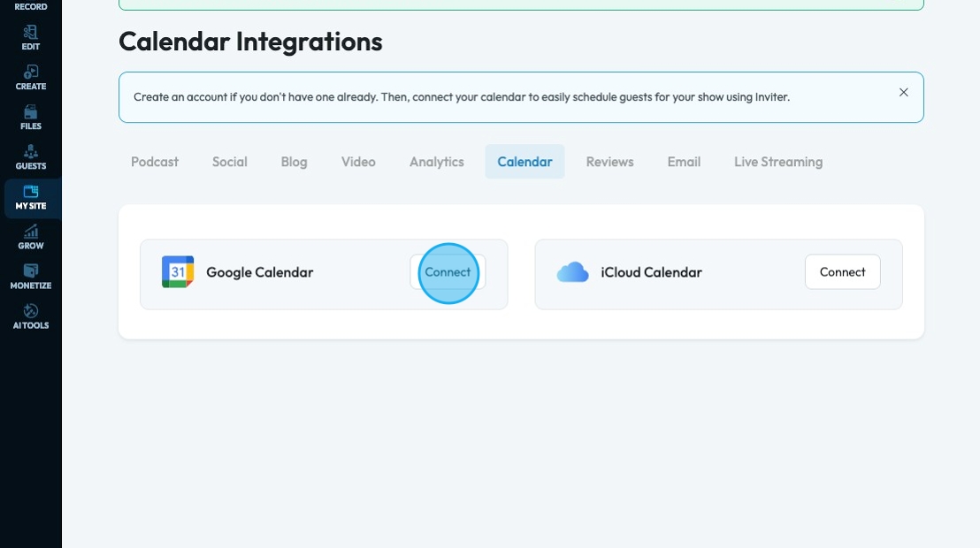The image size is (980, 548).
Task: Switch to the Reviews tab
Action: coord(609,162)
